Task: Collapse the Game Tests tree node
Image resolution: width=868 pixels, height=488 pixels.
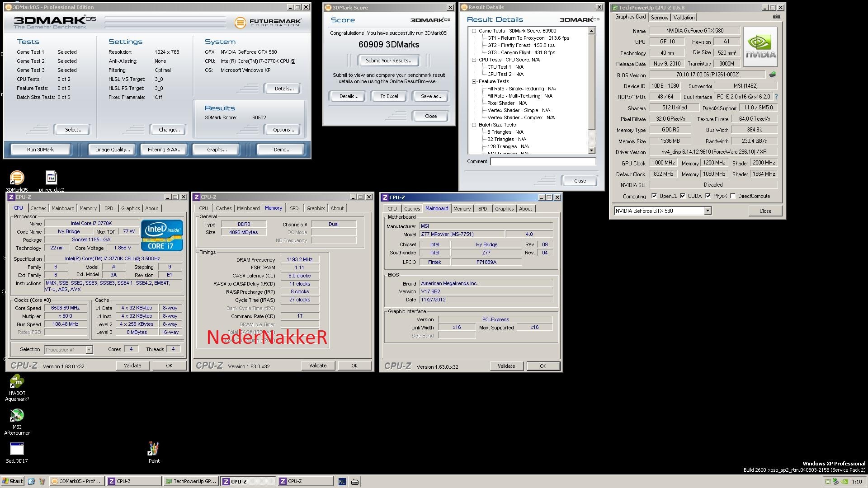Action: [474, 31]
